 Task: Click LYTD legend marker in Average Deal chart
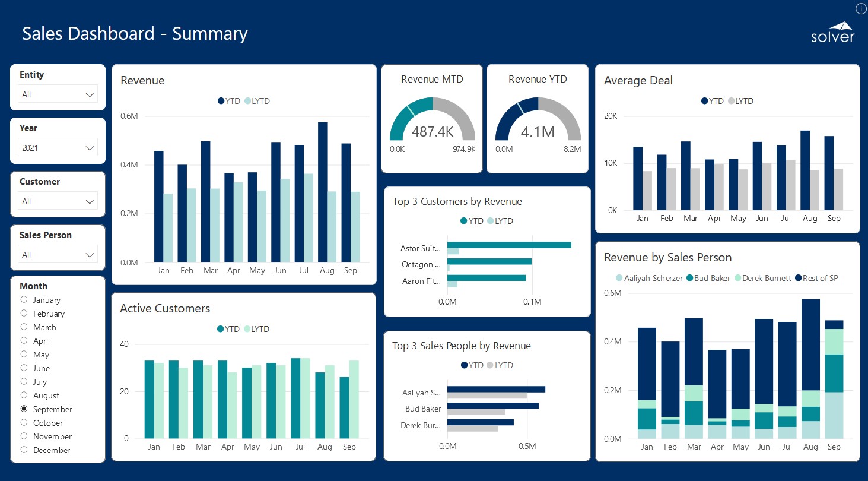pyautogui.click(x=731, y=101)
